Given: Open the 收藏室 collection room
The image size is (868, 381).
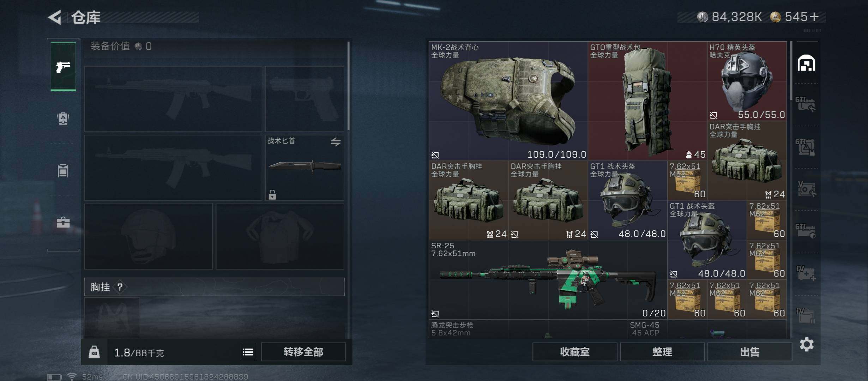Looking at the screenshot, I should (575, 352).
